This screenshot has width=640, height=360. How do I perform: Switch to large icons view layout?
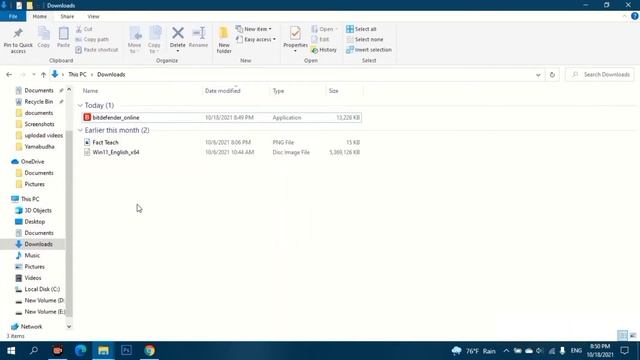pyautogui.click(x=633, y=336)
